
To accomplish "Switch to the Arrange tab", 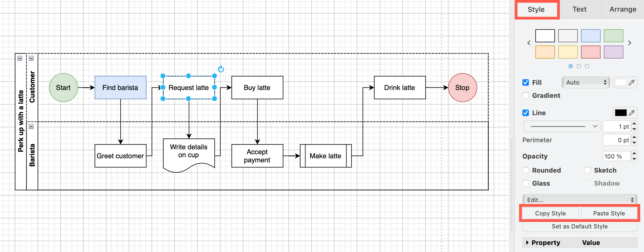I will (x=622, y=9).
